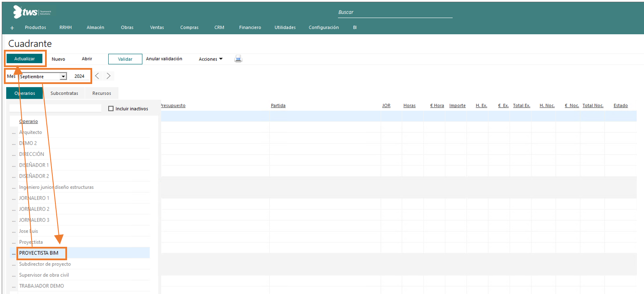Open the Obras menu
Image resolution: width=644 pixels, height=294 pixels.
[x=127, y=27]
